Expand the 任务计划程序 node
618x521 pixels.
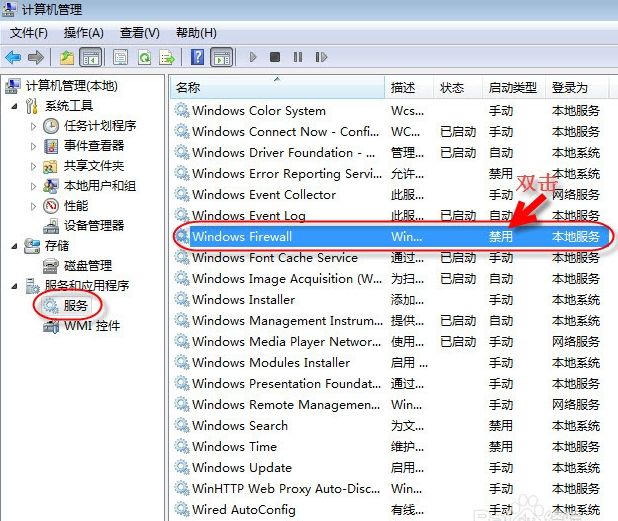(x=34, y=126)
